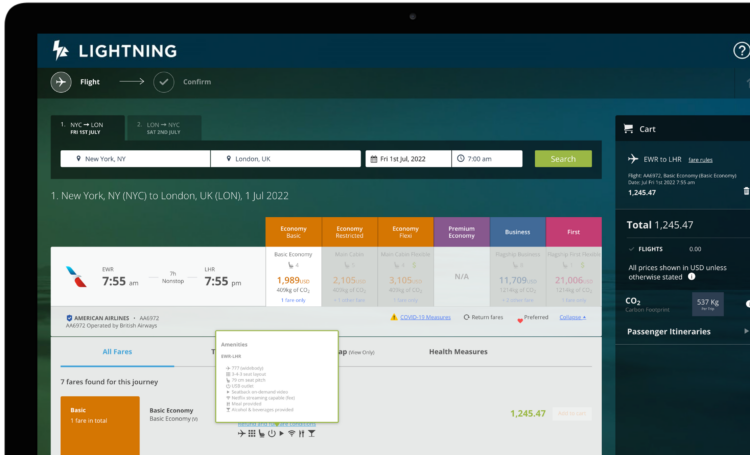The width and height of the screenshot is (750, 455).
Task: Choose Flagship Business 11,709 USD fare cell
Action: 518,277
